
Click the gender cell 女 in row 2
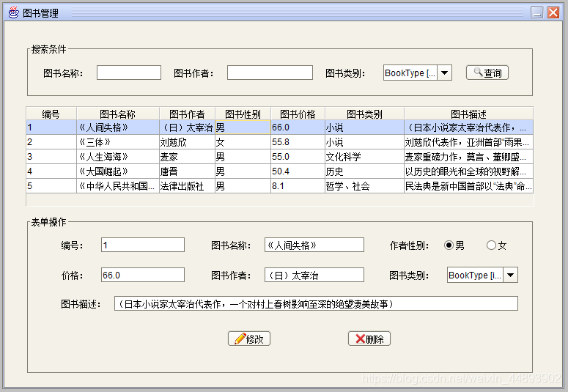click(243, 142)
